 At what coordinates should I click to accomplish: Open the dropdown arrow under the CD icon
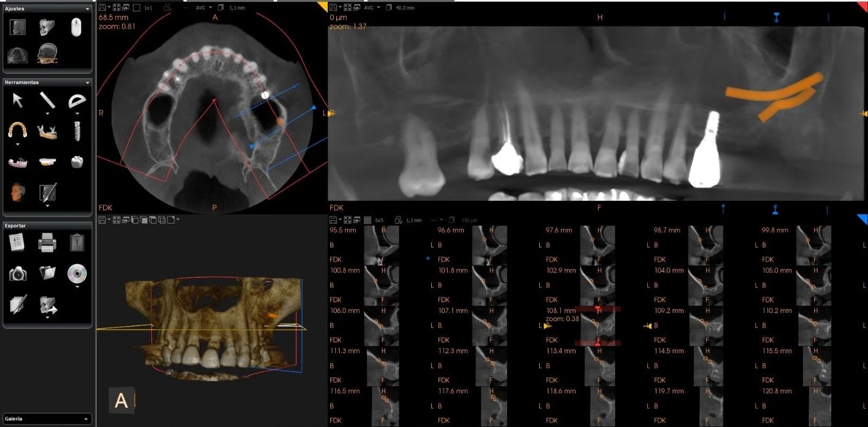[77, 286]
